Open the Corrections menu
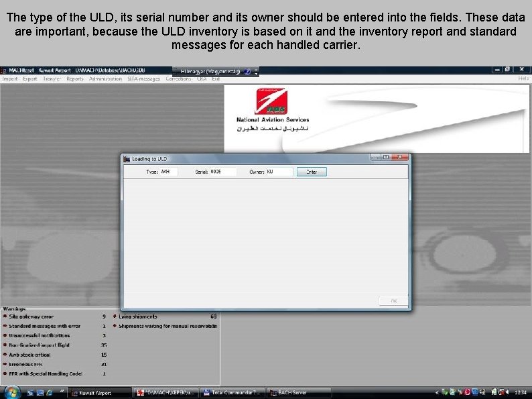Image resolution: width=532 pixels, height=399 pixels. coord(178,78)
